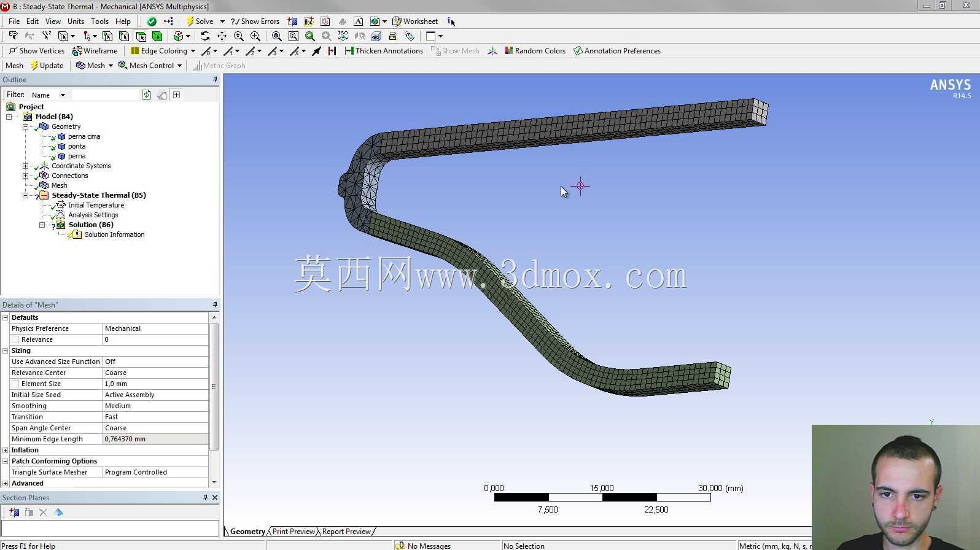Click the Update mesh button
Viewport: 980px width, 550px height.
click(x=47, y=66)
